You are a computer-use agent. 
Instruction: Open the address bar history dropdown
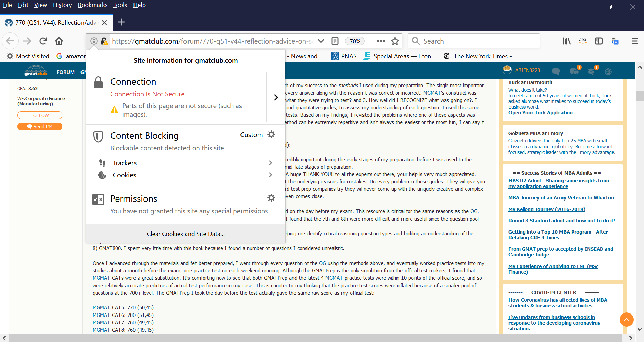pyautogui.click(x=321, y=41)
